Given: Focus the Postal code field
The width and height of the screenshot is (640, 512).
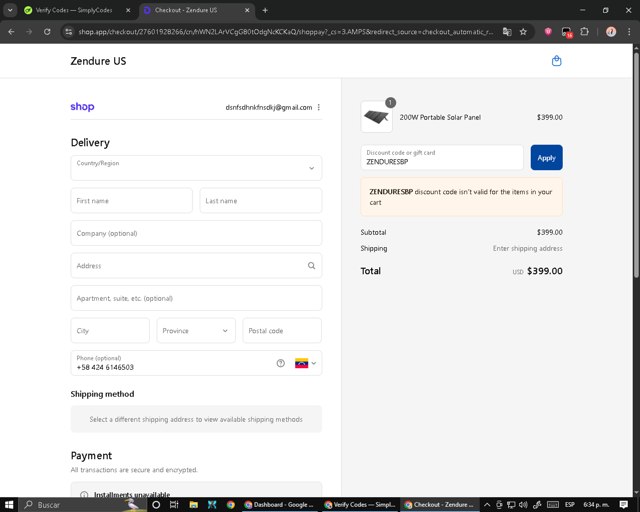Looking at the screenshot, I should coord(282,331).
